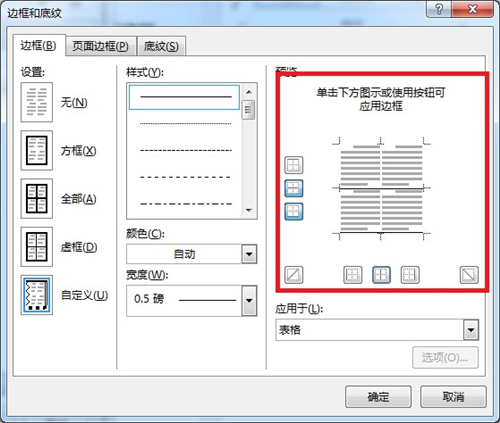Choose the short dashed line style
The width and height of the screenshot is (500, 423).
coord(185,150)
